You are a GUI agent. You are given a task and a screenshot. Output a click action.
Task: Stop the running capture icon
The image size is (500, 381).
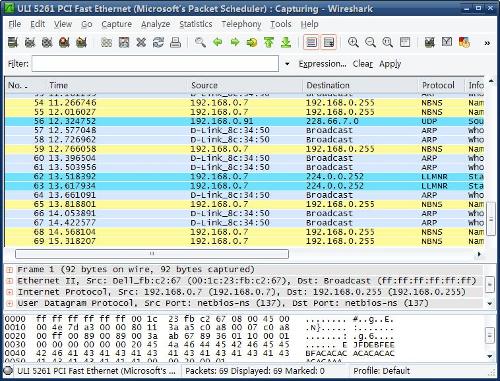pos(64,42)
